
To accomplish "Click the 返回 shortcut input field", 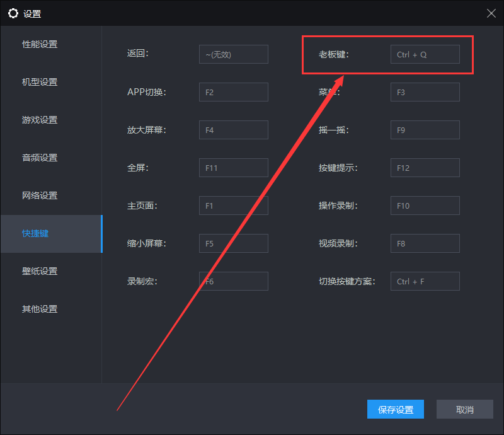I will point(233,54).
